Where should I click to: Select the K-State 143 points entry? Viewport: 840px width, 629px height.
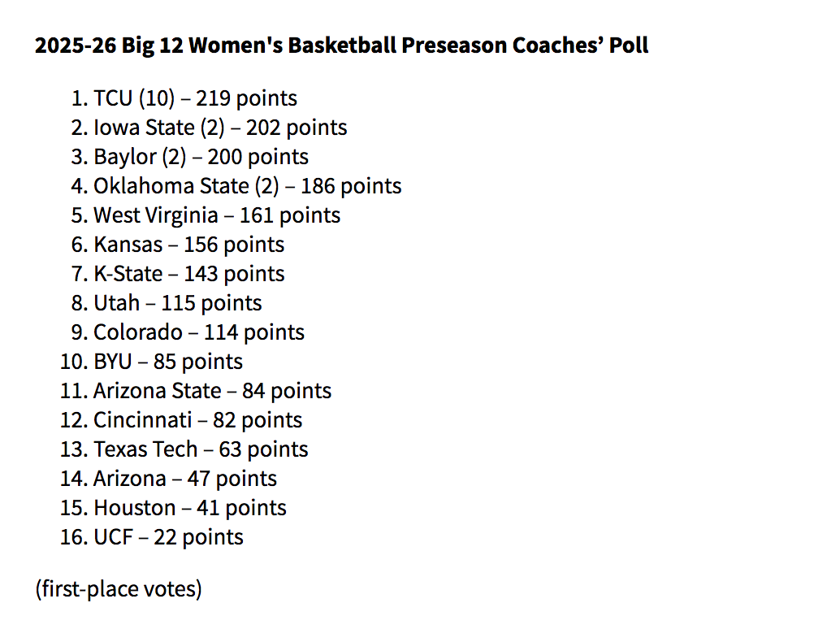point(188,274)
